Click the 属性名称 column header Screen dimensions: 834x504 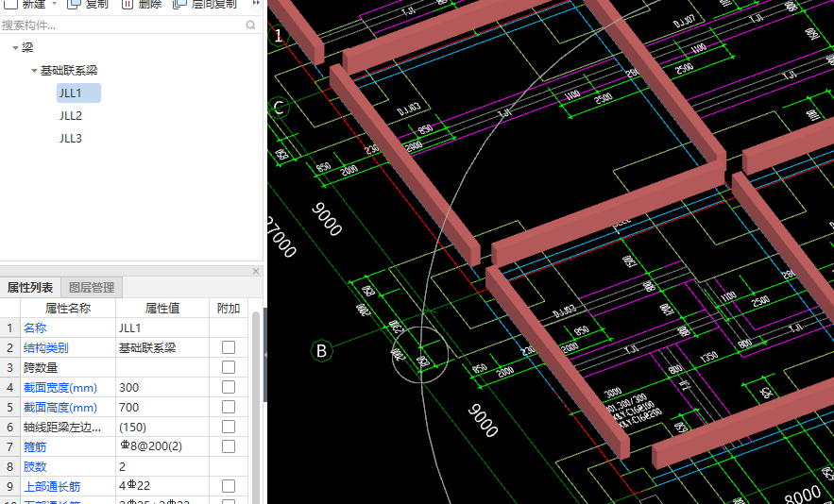(x=68, y=308)
